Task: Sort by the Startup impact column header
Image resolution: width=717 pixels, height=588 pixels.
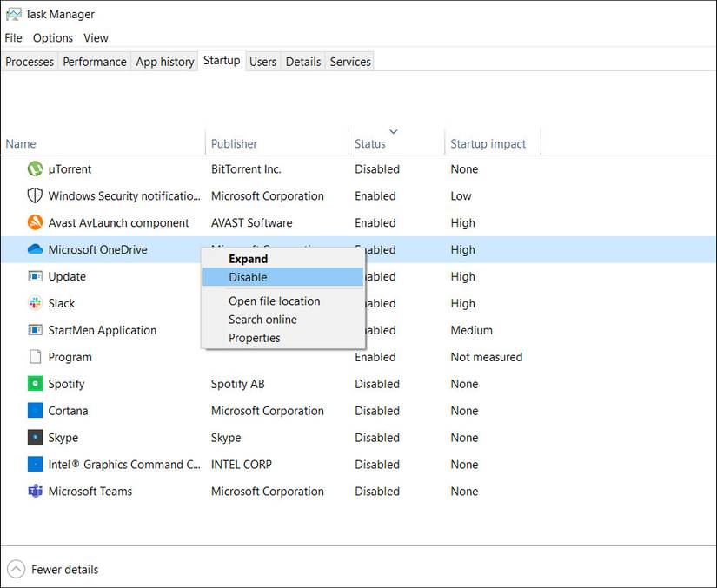Action: click(x=493, y=143)
